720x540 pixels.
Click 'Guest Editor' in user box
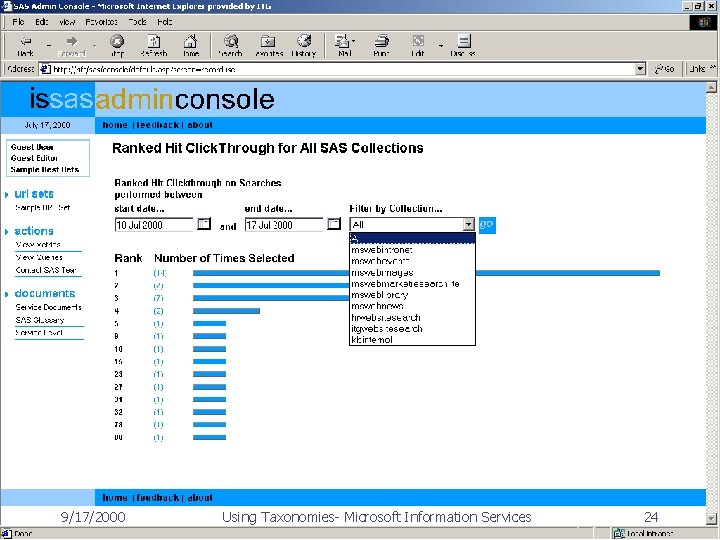click(34, 158)
